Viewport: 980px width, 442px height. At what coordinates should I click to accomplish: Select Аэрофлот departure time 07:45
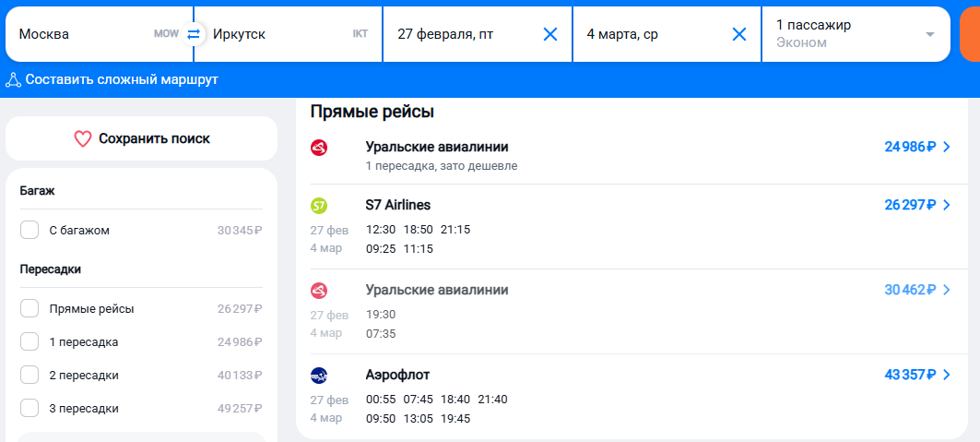pos(419,400)
